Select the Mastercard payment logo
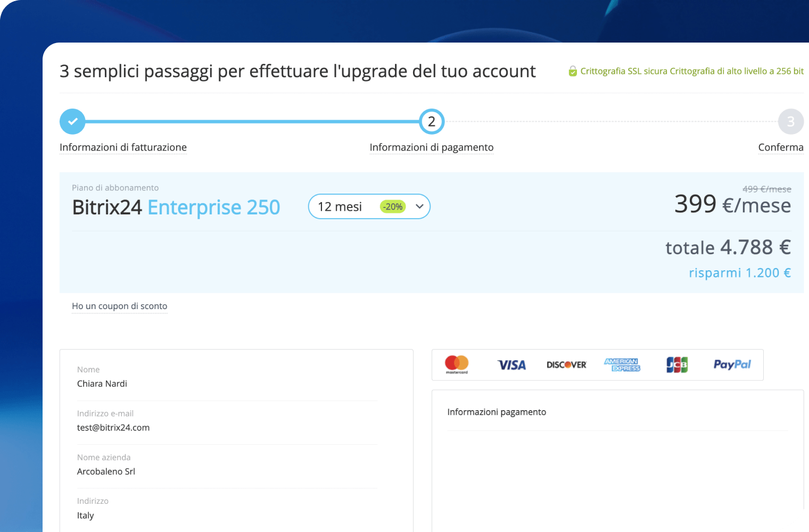This screenshot has width=809, height=532. [457, 364]
